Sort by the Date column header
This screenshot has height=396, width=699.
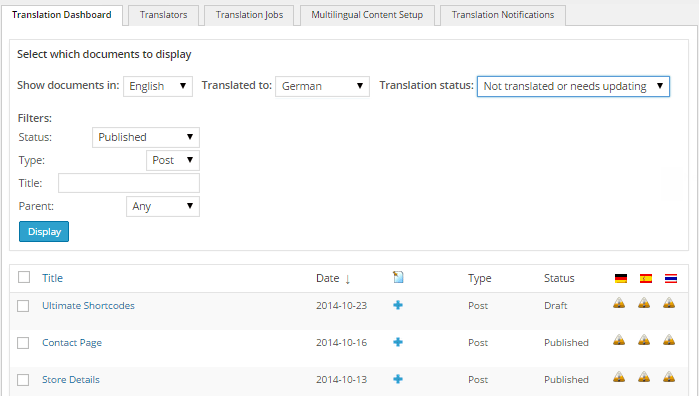pyautogui.click(x=328, y=278)
